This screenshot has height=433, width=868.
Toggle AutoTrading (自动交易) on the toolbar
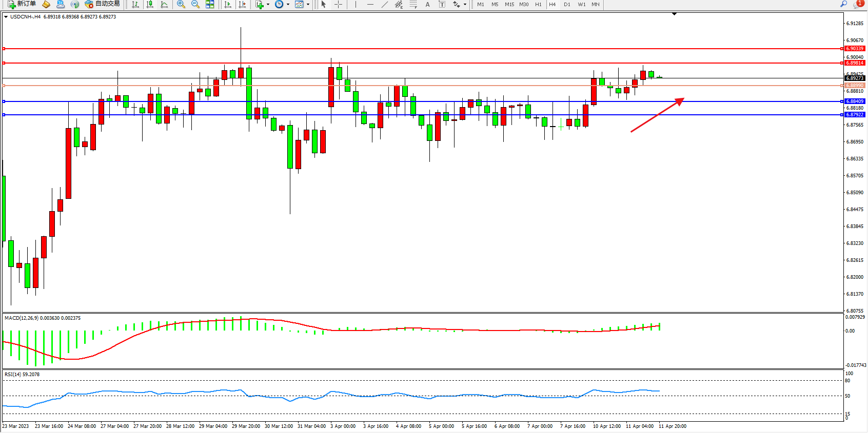tap(102, 4)
